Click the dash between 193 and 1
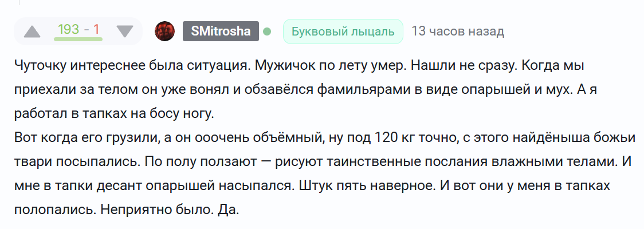Viewport: 644px width, 229px height. [x=86, y=29]
